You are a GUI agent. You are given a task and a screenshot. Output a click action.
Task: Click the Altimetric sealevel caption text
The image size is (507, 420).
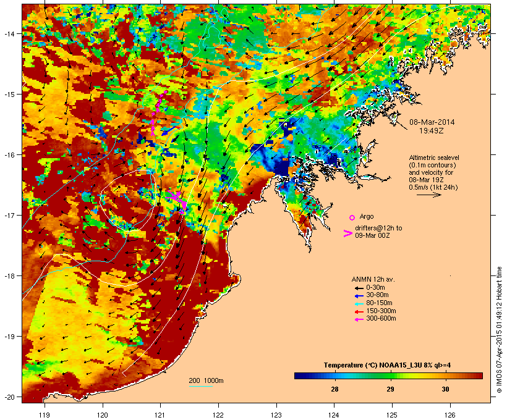(x=434, y=172)
